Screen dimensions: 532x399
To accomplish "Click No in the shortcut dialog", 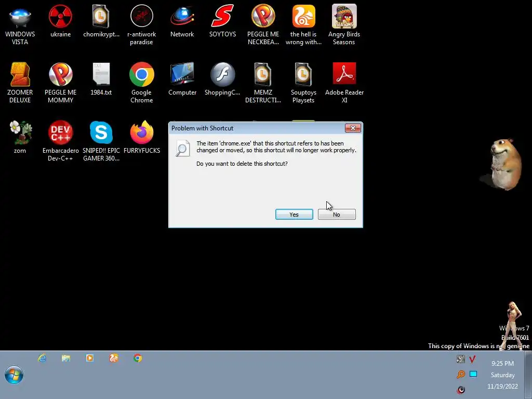I will 337,215.
